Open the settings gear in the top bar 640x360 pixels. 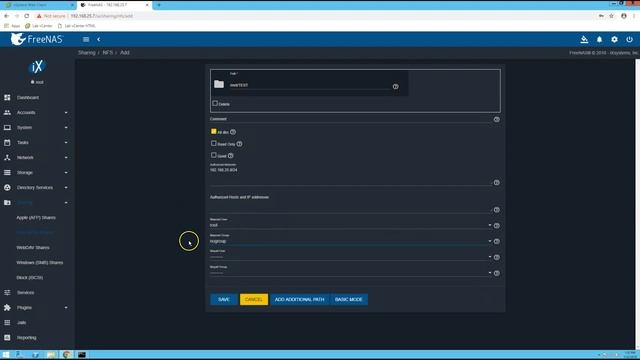click(614, 39)
